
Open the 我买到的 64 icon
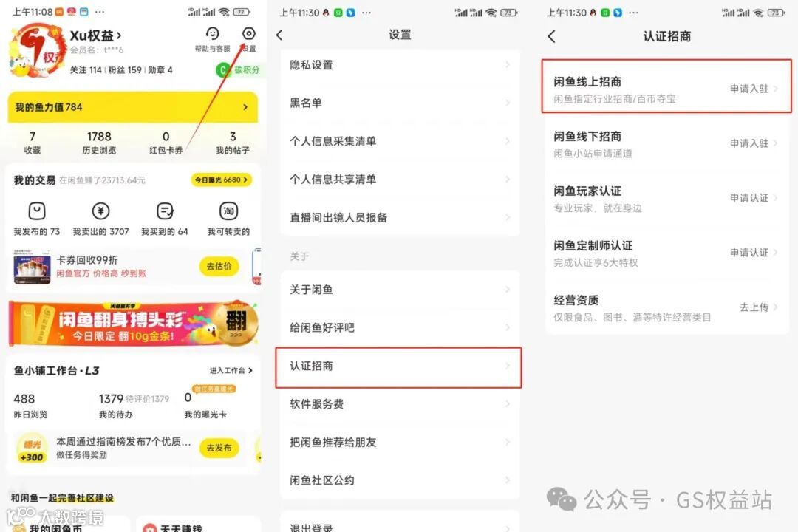(x=165, y=211)
